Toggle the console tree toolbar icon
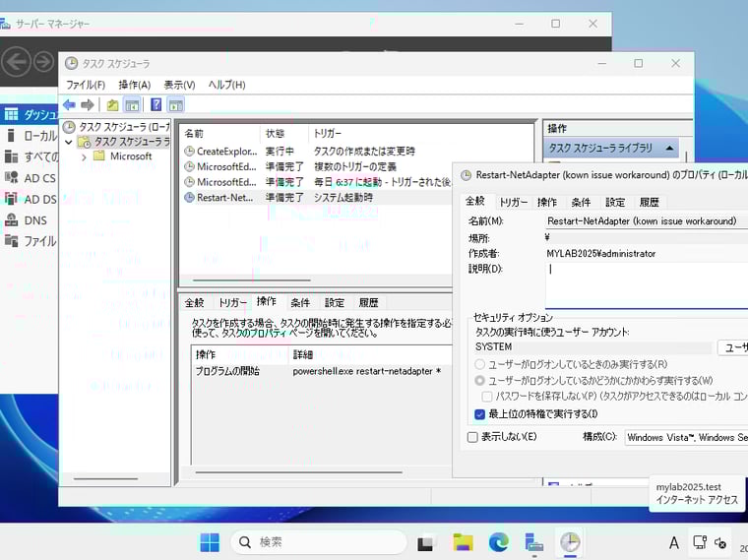Image resolution: width=748 pixels, height=560 pixels. (132, 105)
